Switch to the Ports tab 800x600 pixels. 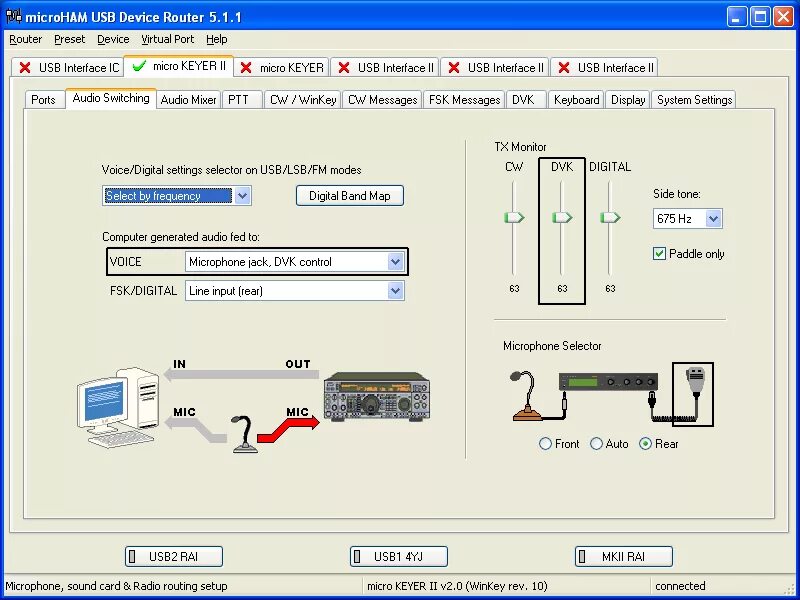point(43,99)
